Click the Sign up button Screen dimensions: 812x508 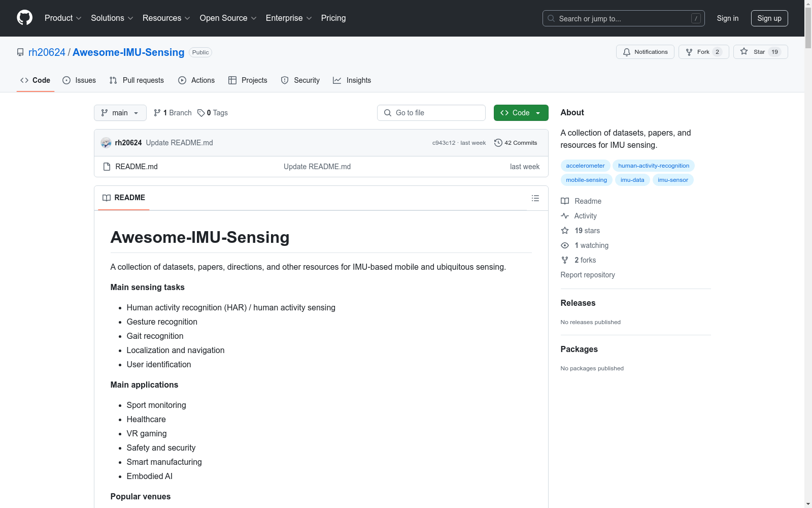[769, 18]
